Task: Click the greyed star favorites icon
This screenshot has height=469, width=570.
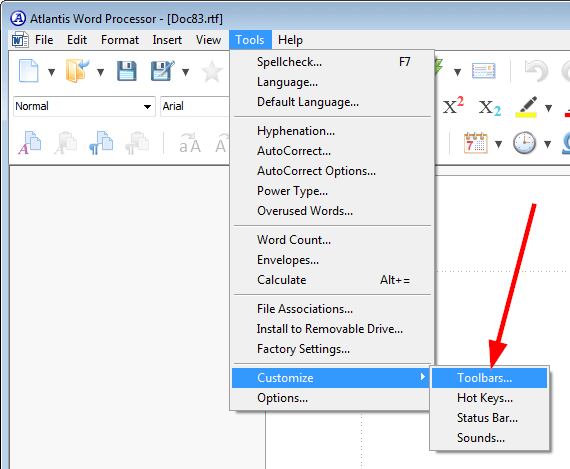Action: tap(212, 72)
